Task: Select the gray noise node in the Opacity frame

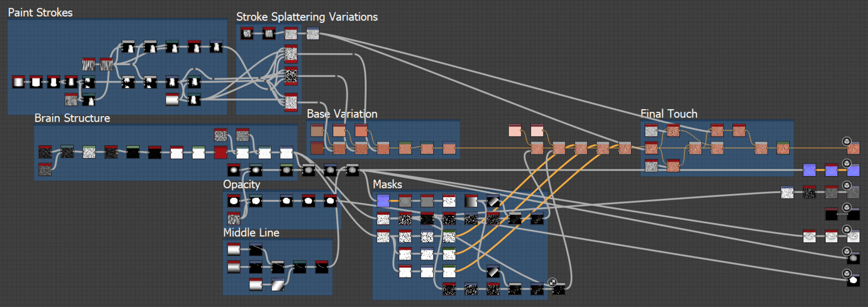Action: (233, 218)
